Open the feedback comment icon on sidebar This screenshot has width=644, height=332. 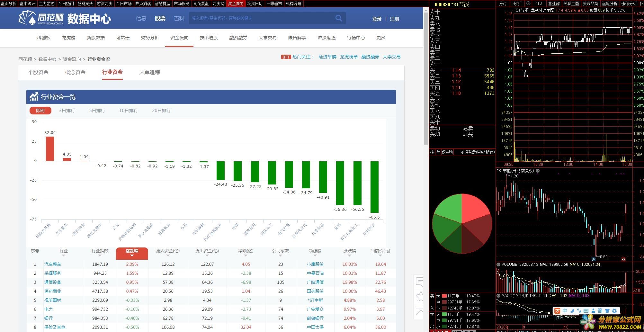(419, 282)
